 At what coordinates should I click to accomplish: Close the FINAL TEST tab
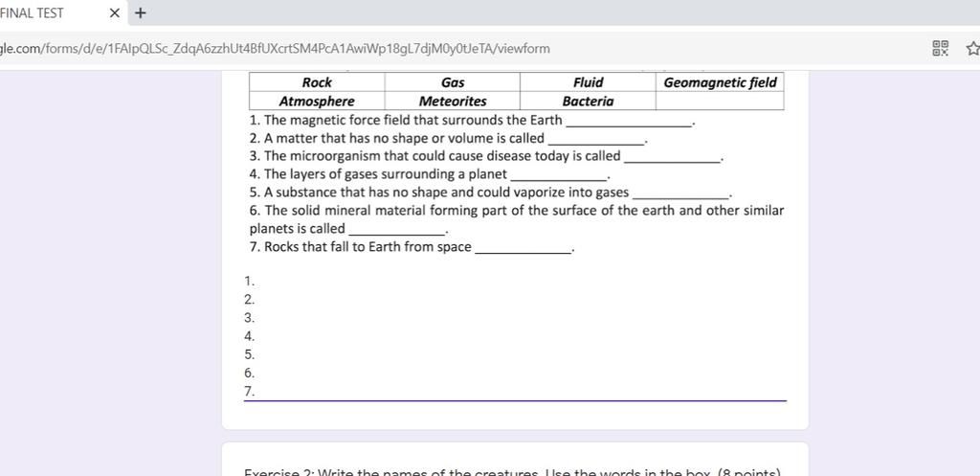tap(115, 13)
